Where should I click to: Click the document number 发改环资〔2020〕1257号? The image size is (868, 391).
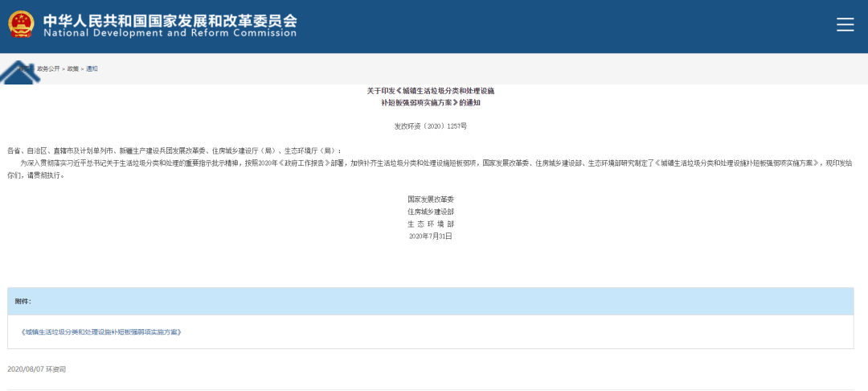point(430,126)
